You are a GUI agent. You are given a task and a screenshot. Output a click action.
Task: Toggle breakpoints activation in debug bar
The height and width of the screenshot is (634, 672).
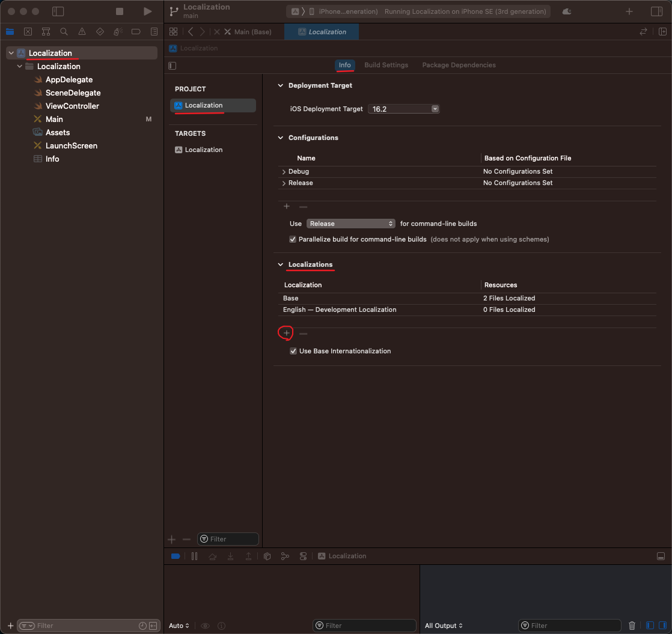pyautogui.click(x=176, y=556)
